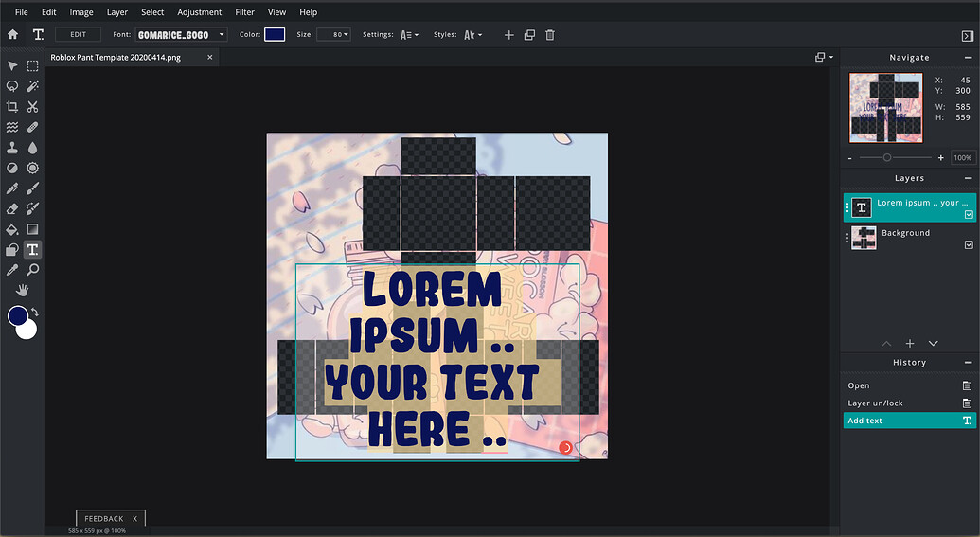
Task: Toggle visibility of the Background layer
Action: point(969,244)
